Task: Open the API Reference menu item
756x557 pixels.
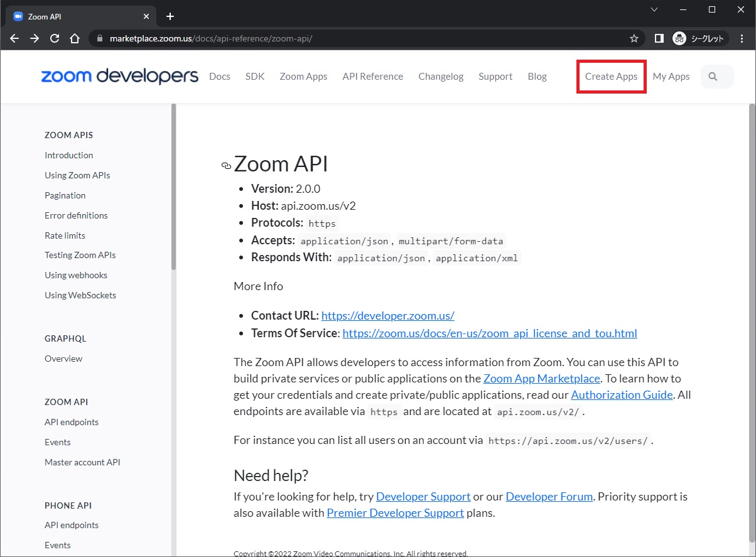Action: (372, 77)
